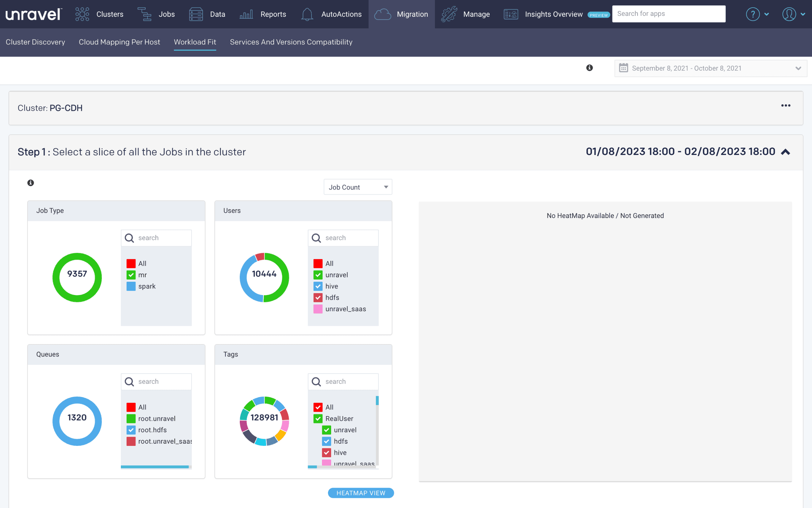Toggle the mr job type checkbox

pyautogui.click(x=131, y=275)
